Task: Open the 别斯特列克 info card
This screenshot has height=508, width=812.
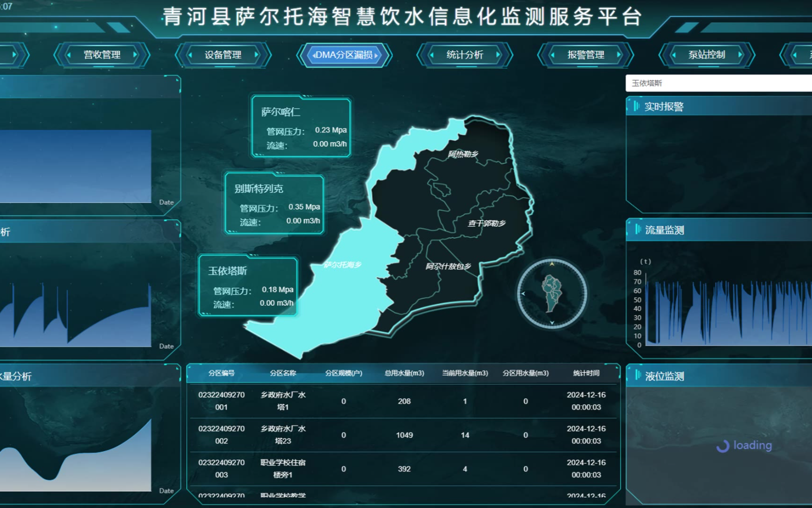Action: [x=275, y=204]
